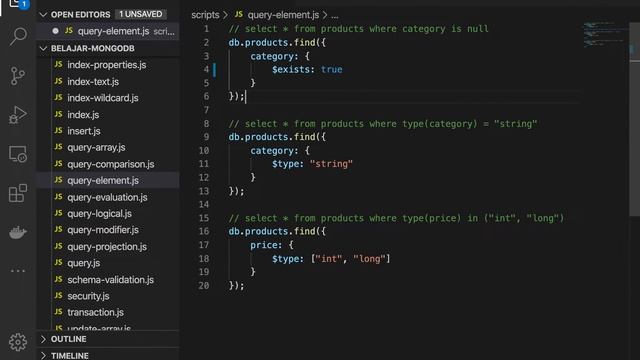640x360 pixels.
Task: Click 'price:' on line 17
Action: tap(266, 245)
